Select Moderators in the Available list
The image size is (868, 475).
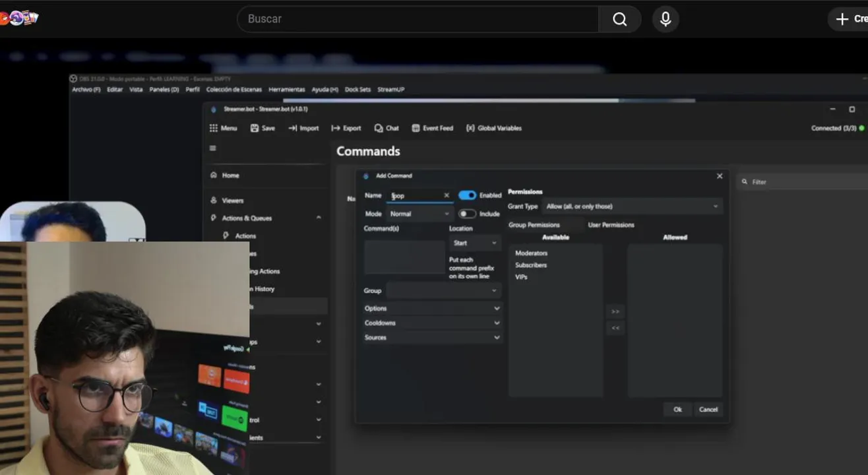coord(532,253)
